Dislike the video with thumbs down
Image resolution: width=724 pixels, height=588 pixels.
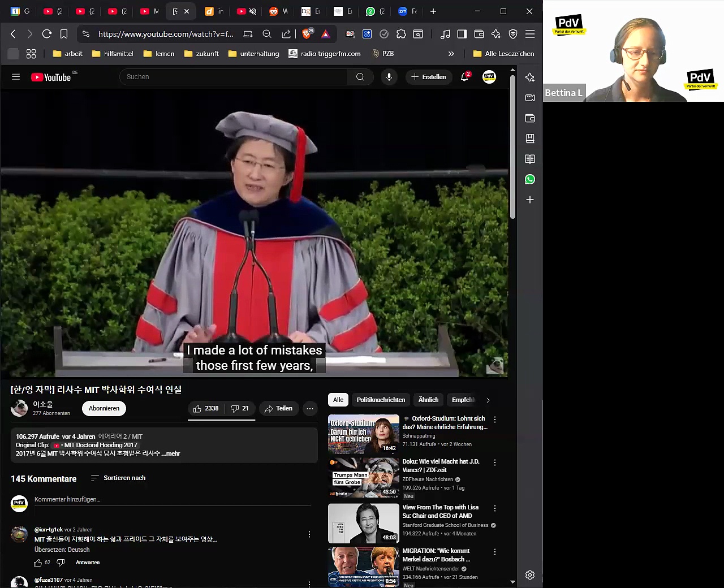(x=240, y=408)
